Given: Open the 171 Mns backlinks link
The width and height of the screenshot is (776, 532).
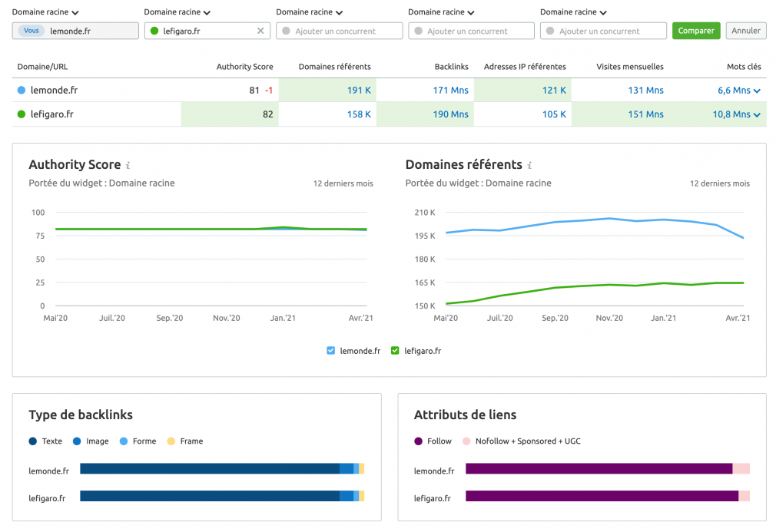Looking at the screenshot, I should point(450,90).
